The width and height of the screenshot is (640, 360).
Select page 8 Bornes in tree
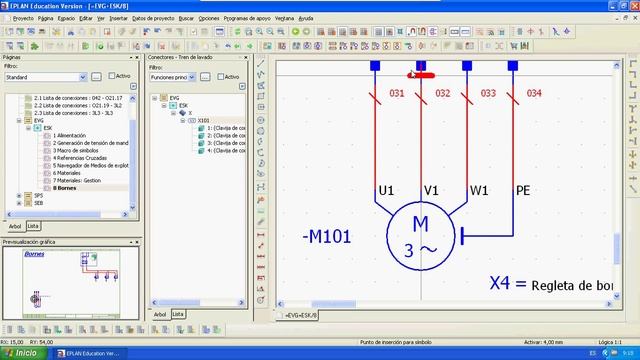point(64,188)
